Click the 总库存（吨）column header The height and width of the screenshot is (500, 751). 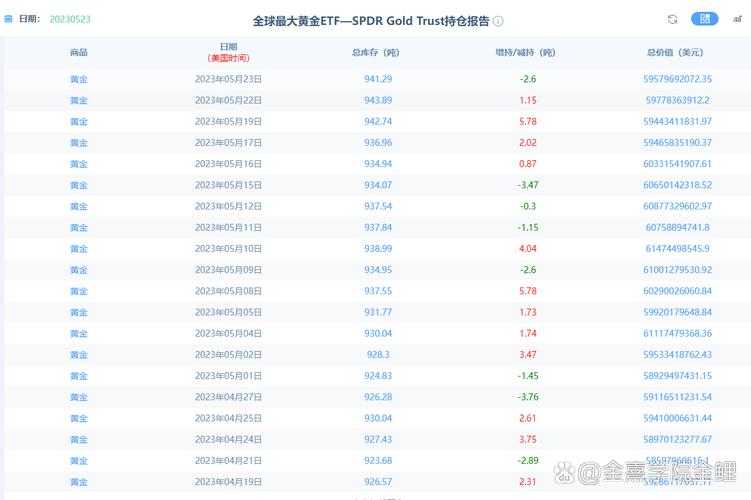[x=376, y=52]
